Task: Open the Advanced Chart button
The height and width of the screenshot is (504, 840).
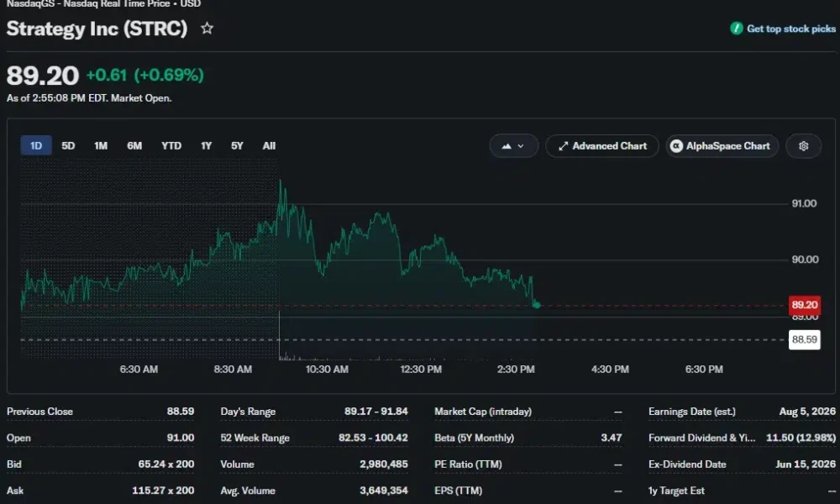Action: 602,145
